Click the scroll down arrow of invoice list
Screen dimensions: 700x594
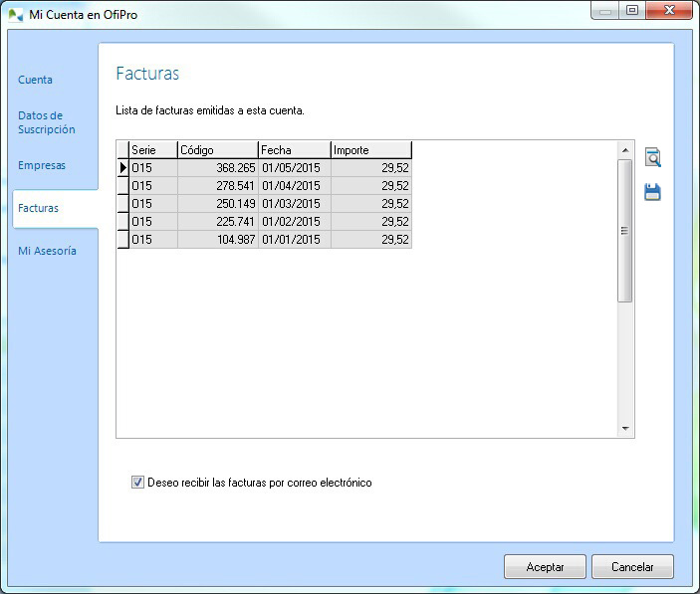coord(625,428)
